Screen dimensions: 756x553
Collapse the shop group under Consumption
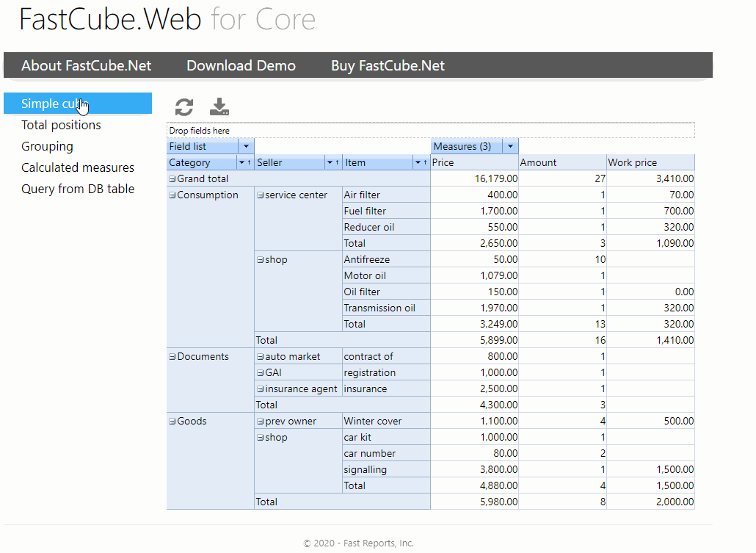coord(261,260)
